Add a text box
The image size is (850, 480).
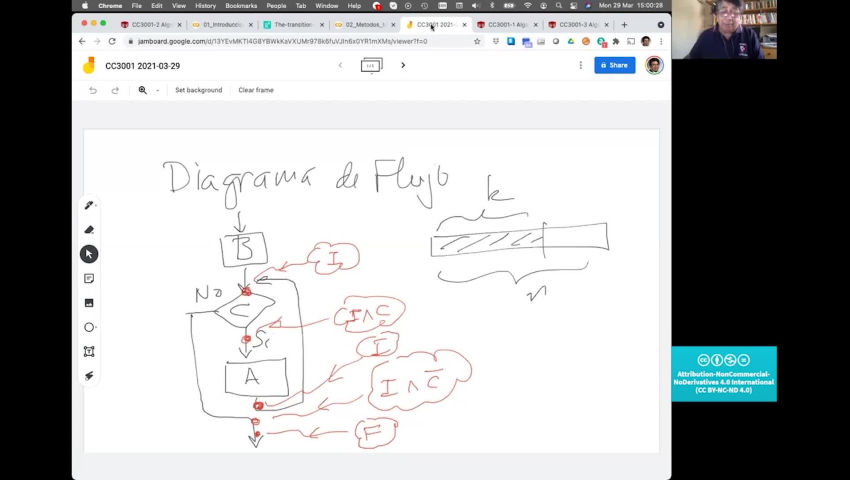[89, 351]
